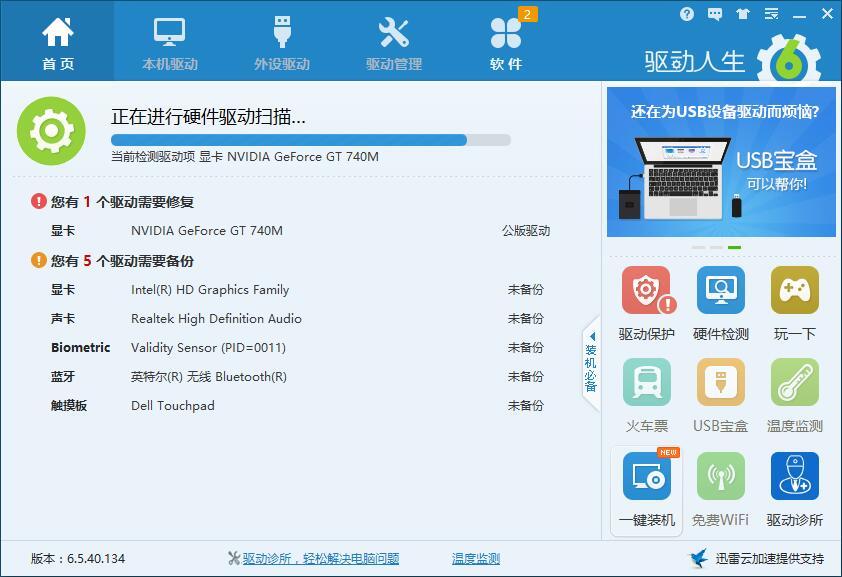Click the 版本：6.5.40.134 version text

[78, 559]
